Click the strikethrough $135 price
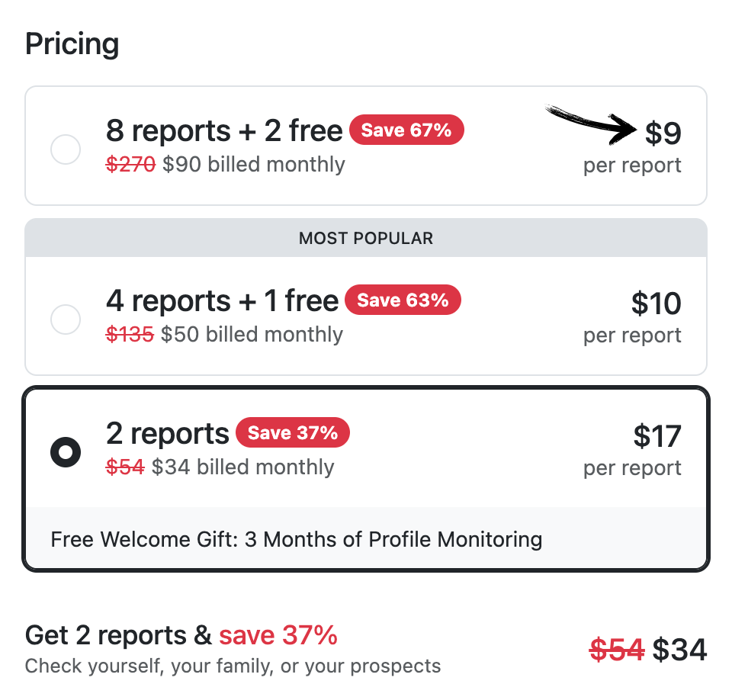Viewport: 732px width, 700px height. 130,334
